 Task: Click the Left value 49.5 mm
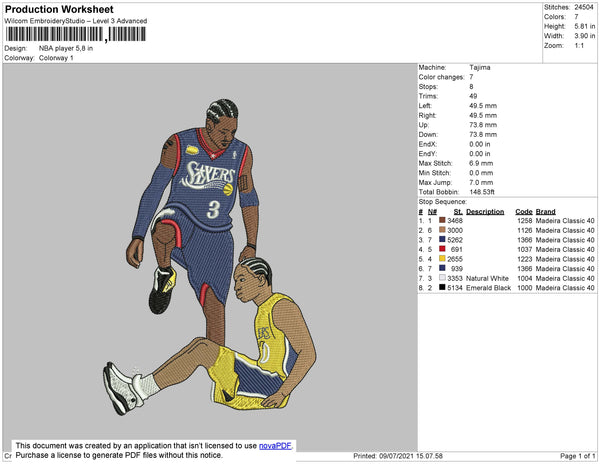[x=483, y=106]
